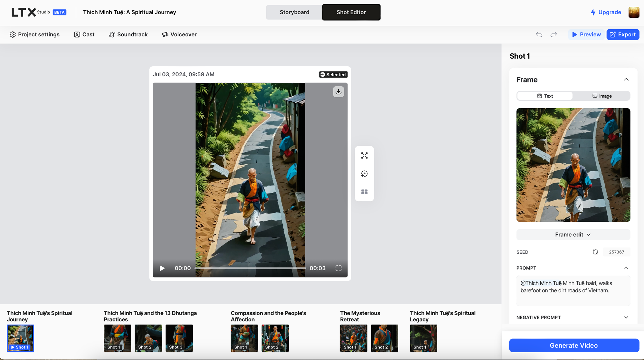The width and height of the screenshot is (644, 360).
Task: Click the Generate Video button
Action: tap(574, 346)
